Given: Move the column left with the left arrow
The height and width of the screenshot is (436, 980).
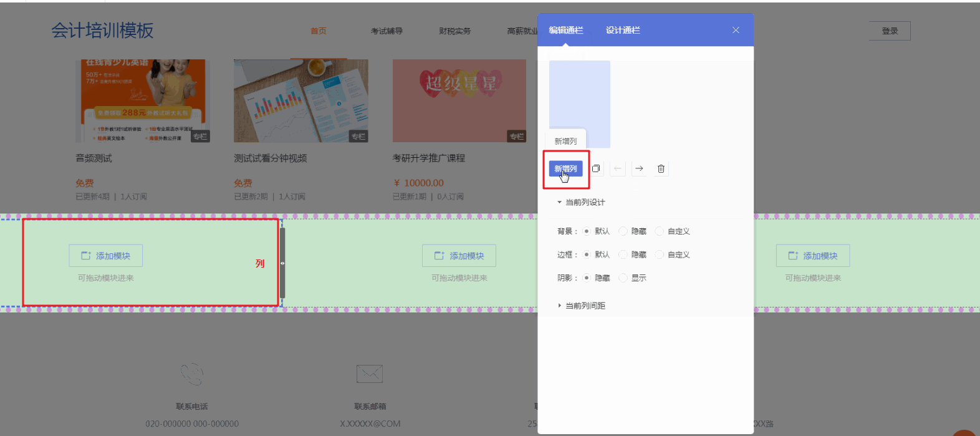Looking at the screenshot, I should click(x=617, y=168).
